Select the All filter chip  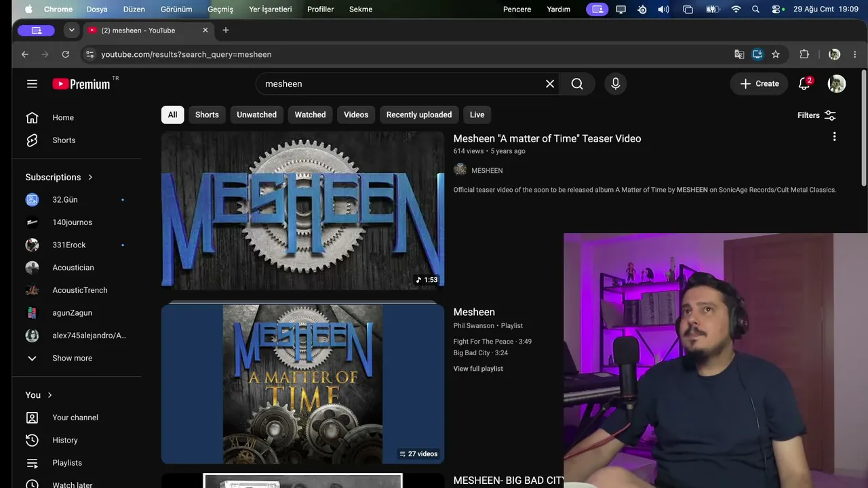172,115
